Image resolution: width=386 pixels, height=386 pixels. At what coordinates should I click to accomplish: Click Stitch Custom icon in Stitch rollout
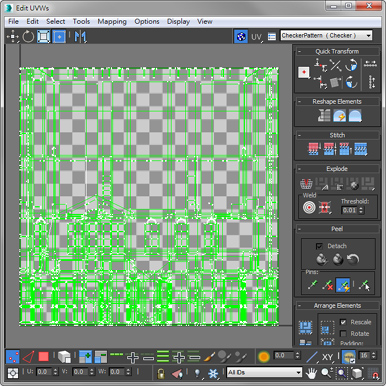pos(360,149)
